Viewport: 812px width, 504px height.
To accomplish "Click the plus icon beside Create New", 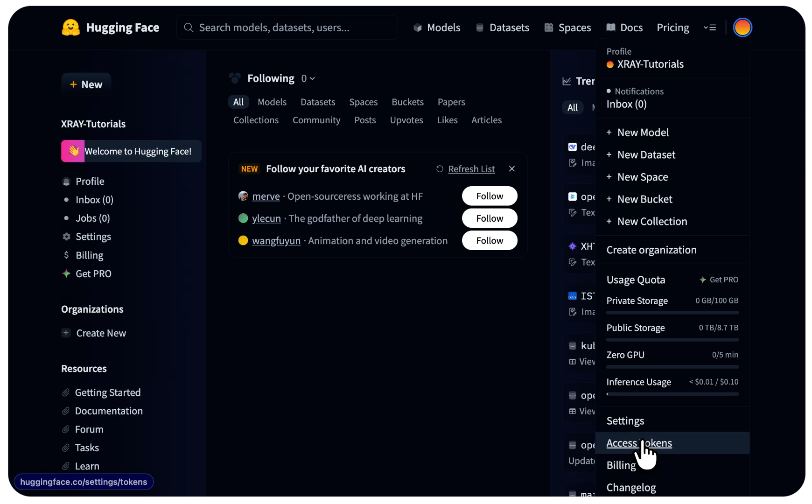I will [x=66, y=333].
